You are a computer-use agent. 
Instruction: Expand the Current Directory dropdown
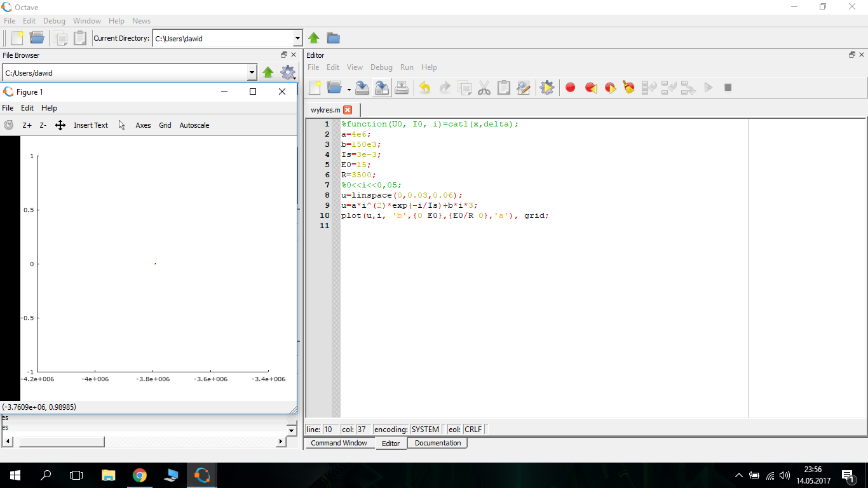tap(297, 38)
